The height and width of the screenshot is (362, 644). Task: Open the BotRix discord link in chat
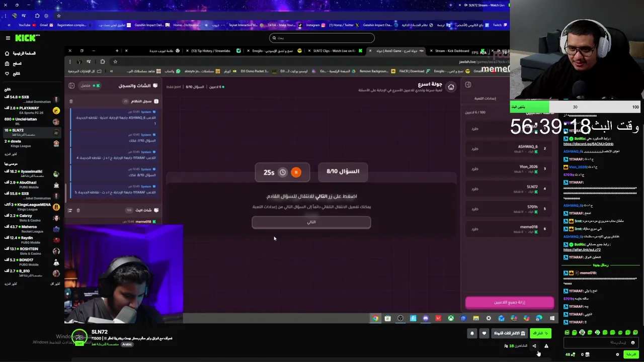[x=588, y=144]
